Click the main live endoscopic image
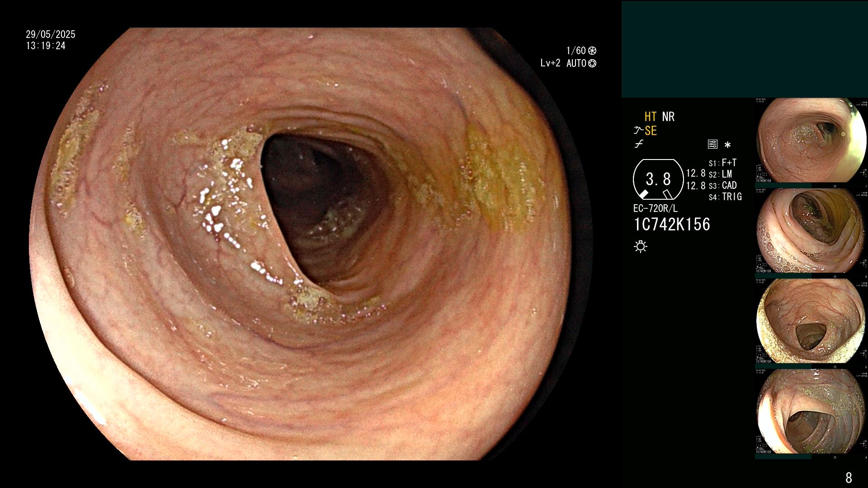Viewport: 868px width, 488px height. pos(312,244)
